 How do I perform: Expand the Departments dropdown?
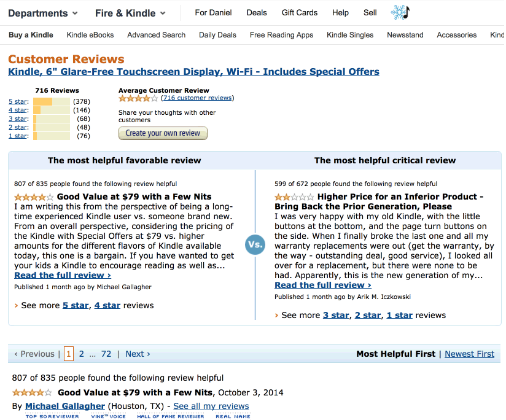pyautogui.click(x=42, y=13)
